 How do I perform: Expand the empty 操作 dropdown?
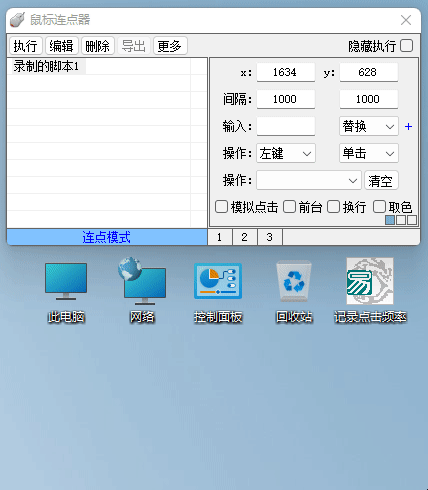pos(309,180)
